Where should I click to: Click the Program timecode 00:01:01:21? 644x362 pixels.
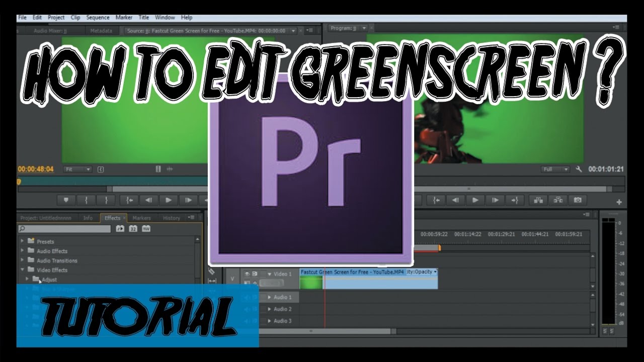[606, 169]
